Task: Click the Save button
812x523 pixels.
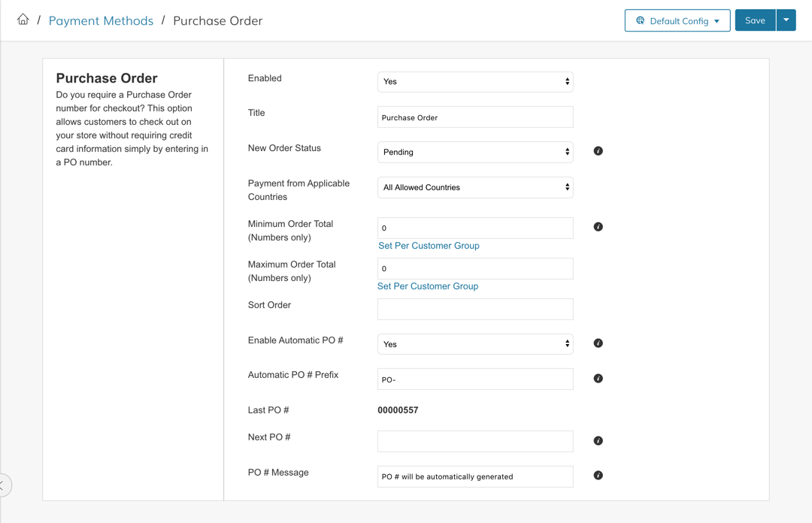Action: (755, 20)
